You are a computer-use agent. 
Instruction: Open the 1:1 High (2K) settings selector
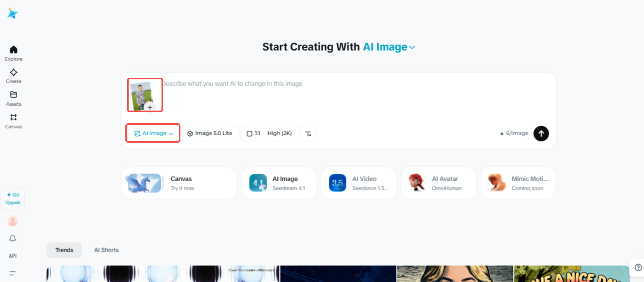[x=269, y=133]
